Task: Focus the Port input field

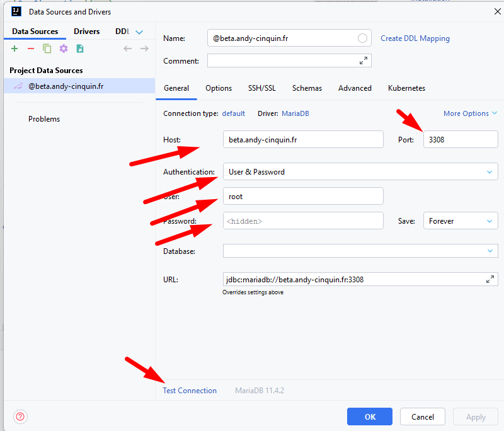Action: pos(461,139)
